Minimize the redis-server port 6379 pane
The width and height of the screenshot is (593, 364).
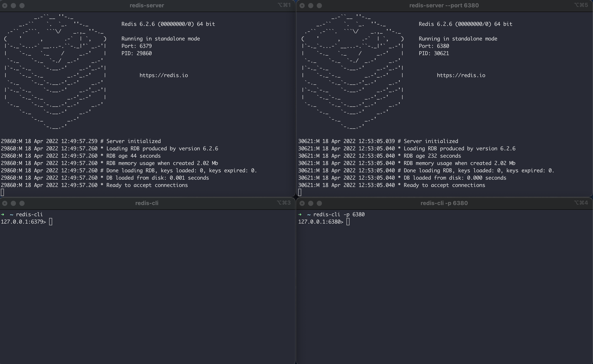point(14,6)
